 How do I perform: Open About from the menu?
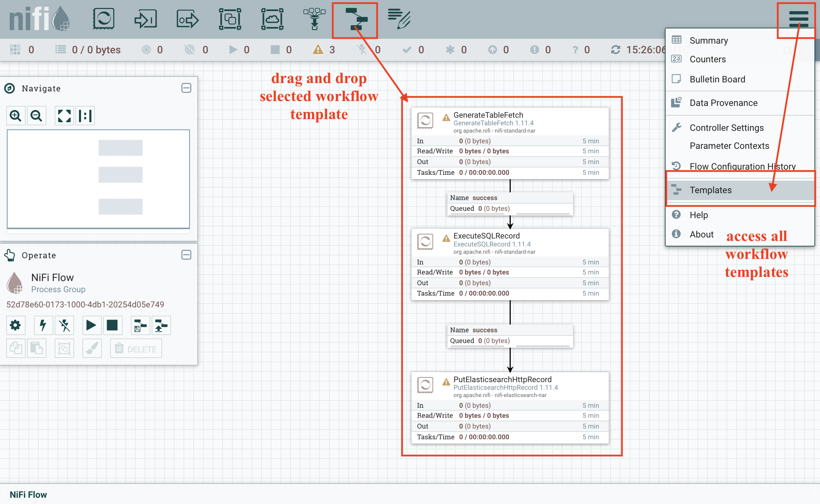[x=740, y=234]
